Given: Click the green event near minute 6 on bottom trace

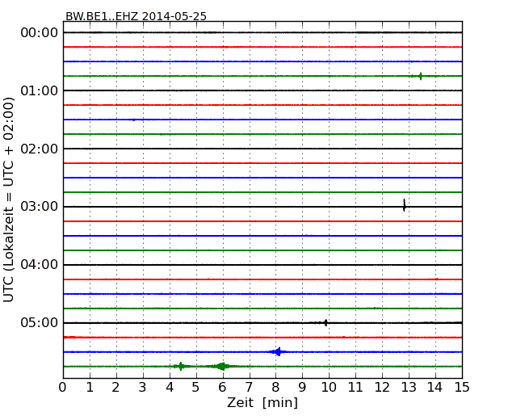Looking at the screenshot, I should (221, 366).
